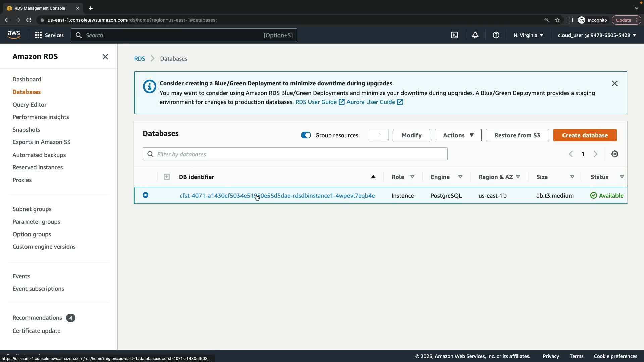Click expand-all icon in table header

coord(167,177)
